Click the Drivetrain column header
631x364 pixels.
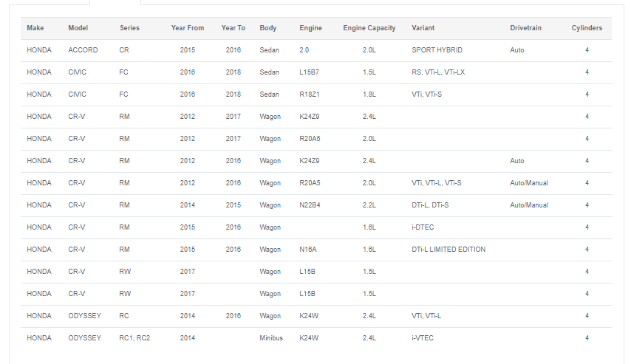pyautogui.click(x=525, y=28)
